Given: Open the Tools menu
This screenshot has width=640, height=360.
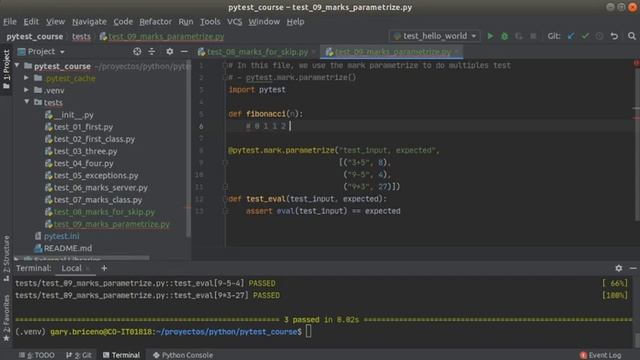Looking at the screenshot, I should coord(210,22).
